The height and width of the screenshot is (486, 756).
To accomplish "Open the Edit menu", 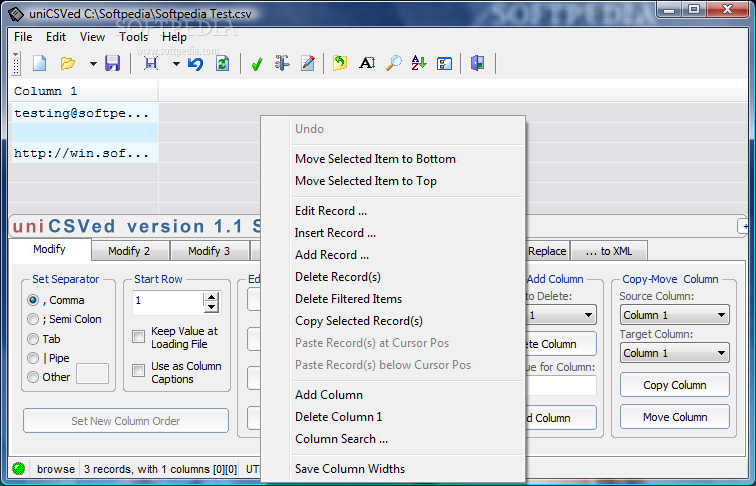I will coord(56,37).
